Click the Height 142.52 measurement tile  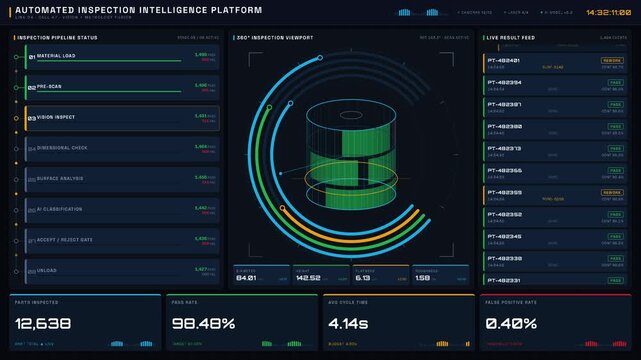tap(321, 275)
